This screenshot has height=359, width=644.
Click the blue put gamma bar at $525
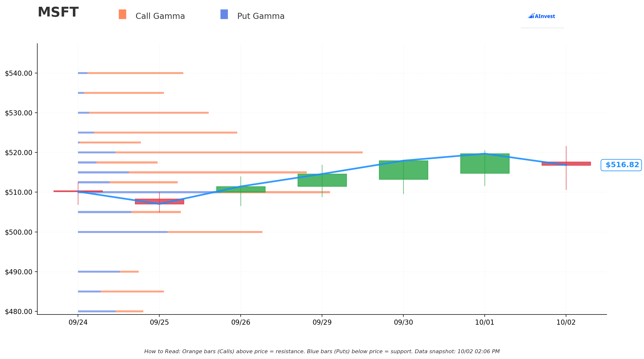point(86,133)
